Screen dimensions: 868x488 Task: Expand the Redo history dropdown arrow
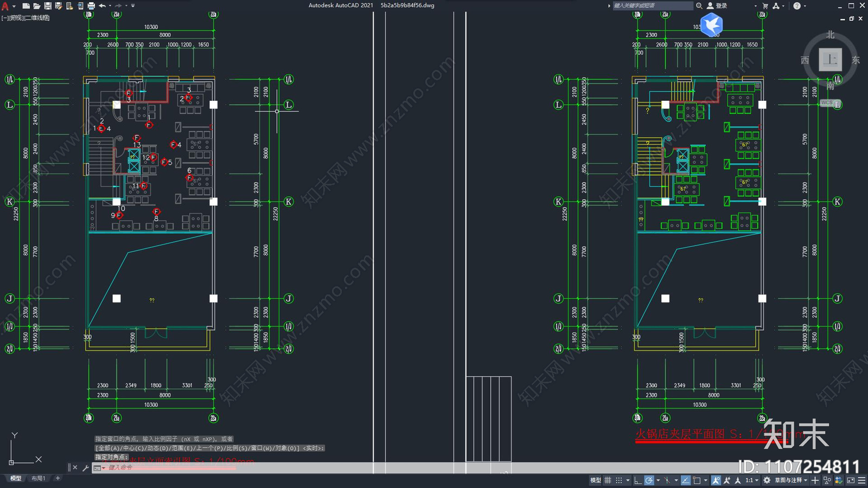point(126,6)
